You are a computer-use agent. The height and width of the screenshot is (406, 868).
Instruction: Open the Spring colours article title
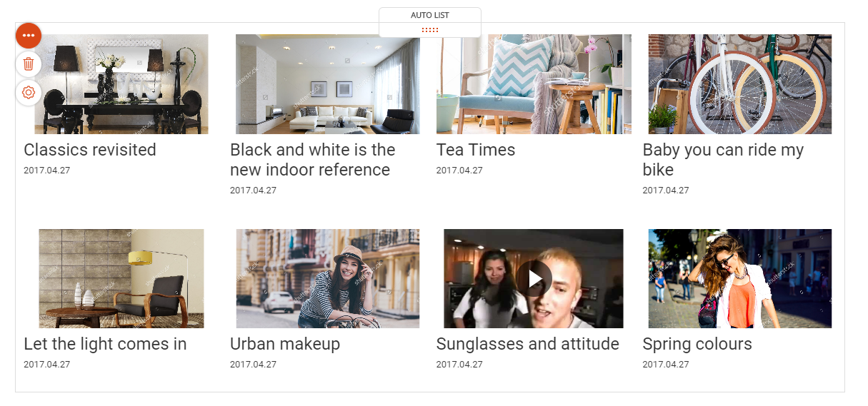click(x=697, y=344)
